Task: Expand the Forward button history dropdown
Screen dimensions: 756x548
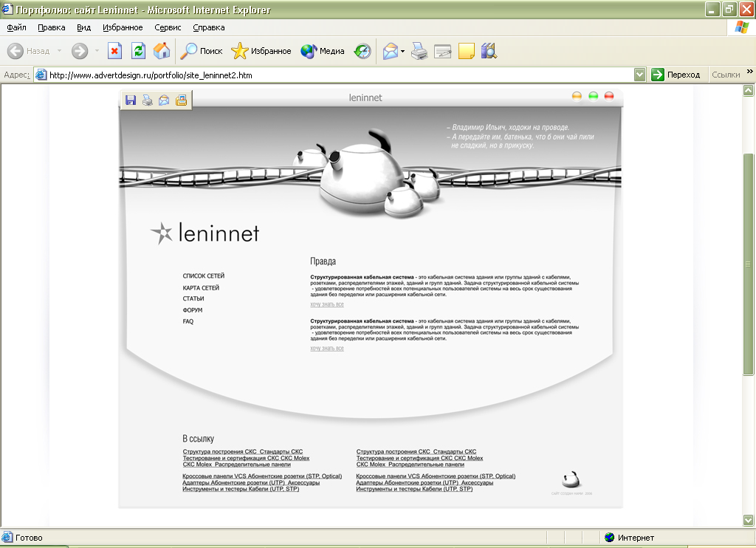Action: click(x=97, y=51)
